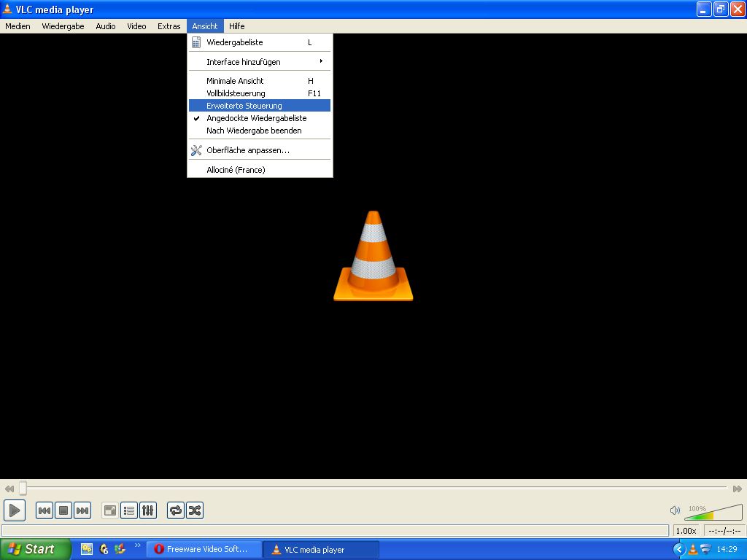Click the slower playback double arrow
The image size is (747, 560).
pyautogui.click(x=9, y=489)
